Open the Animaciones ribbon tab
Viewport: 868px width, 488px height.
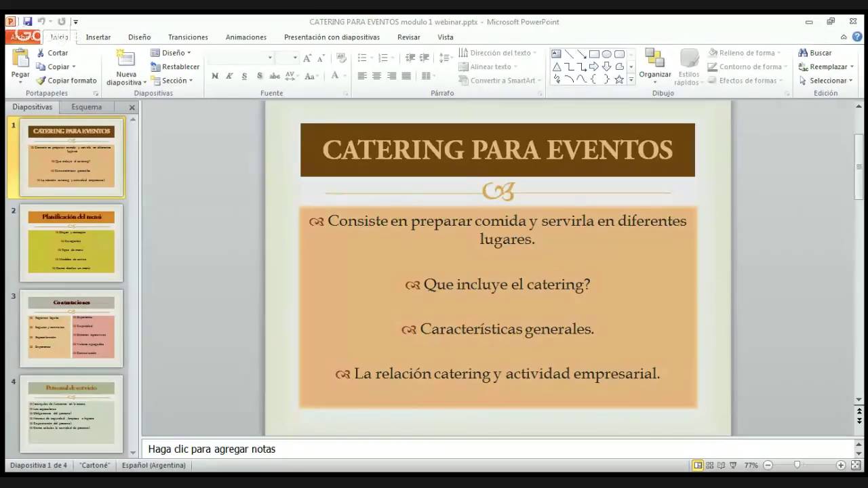(246, 37)
